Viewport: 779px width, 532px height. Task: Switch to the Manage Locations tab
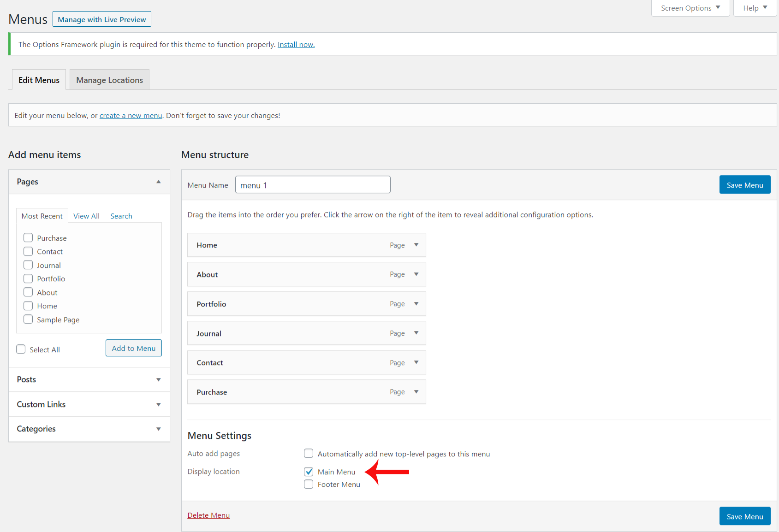[x=109, y=80]
